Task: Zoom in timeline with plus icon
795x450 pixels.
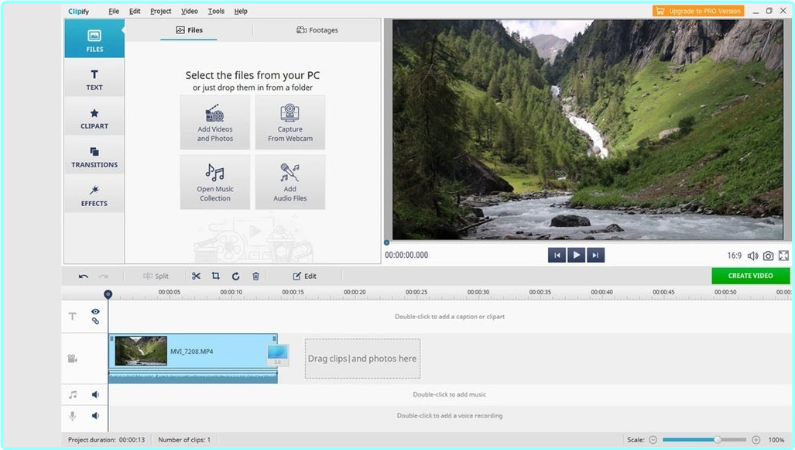Action: click(x=756, y=440)
